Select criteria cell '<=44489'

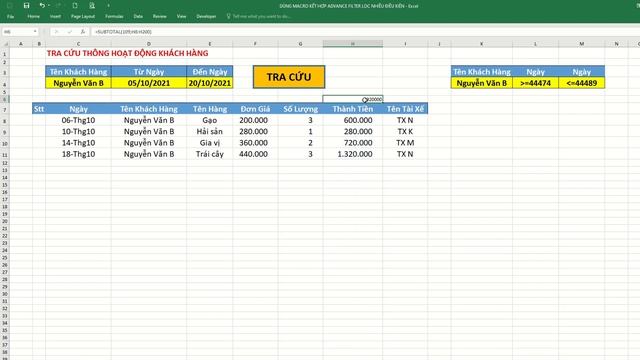[x=582, y=83]
